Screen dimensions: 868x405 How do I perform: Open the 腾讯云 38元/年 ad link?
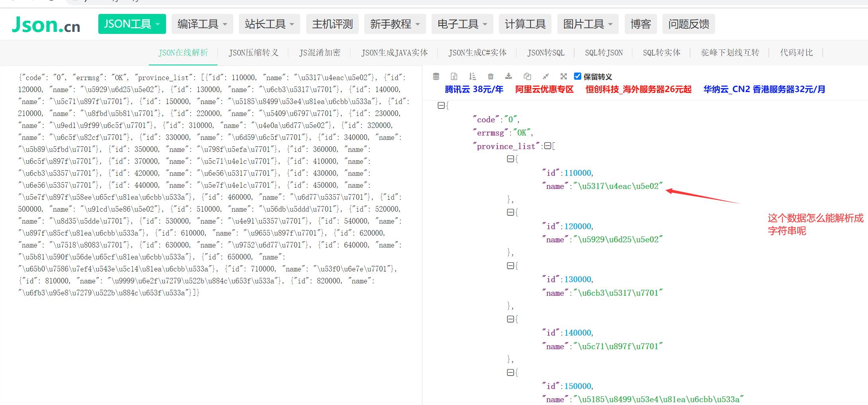pos(474,89)
